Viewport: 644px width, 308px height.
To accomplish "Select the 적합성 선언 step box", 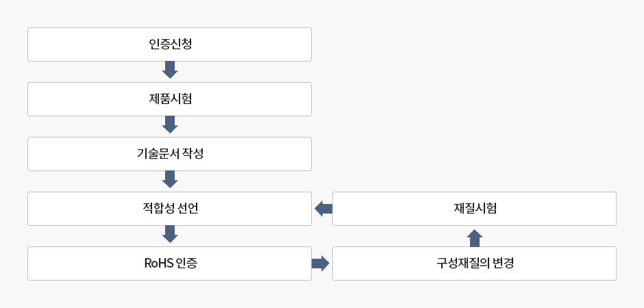I will (x=82, y=209).
